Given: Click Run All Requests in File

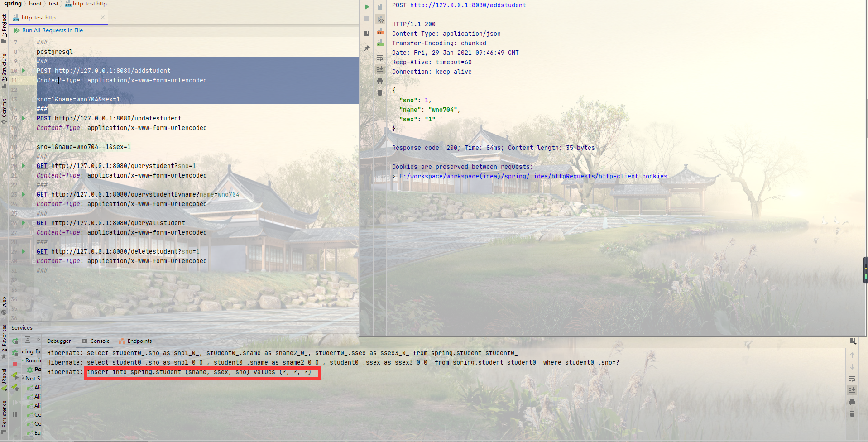Looking at the screenshot, I should pos(52,30).
